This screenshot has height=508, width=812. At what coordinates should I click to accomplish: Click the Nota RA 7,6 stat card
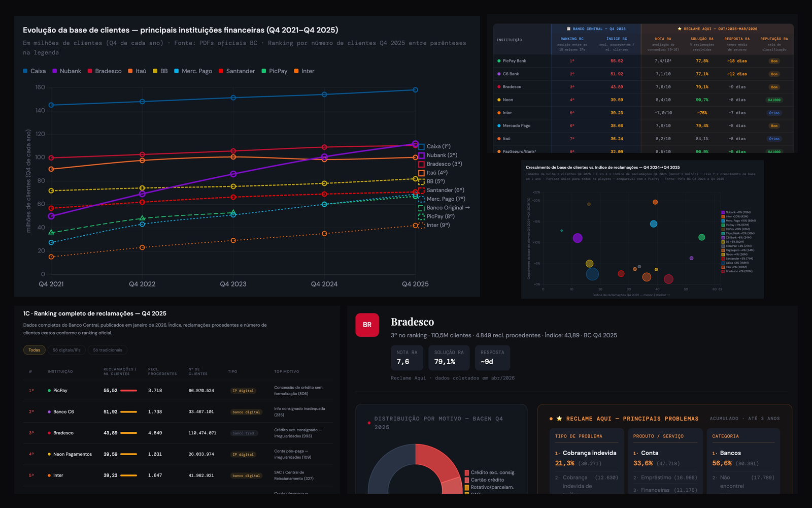(x=408, y=358)
